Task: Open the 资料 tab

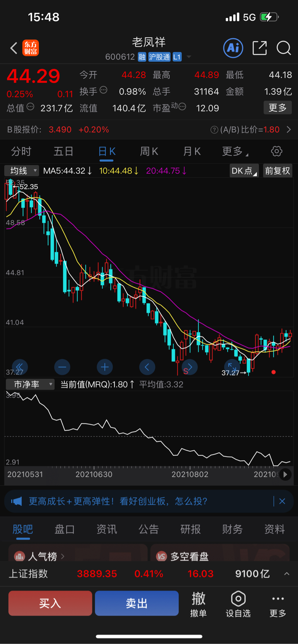Action: click(x=274, y=529)
